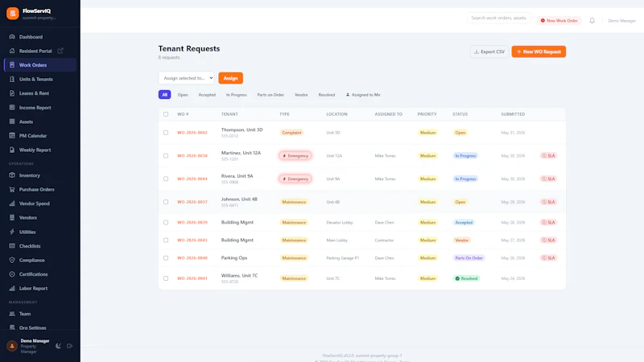Click the Parts On Order status badge
The width and height of the screenshot is (644, 362).
click(x=469, y=258)
